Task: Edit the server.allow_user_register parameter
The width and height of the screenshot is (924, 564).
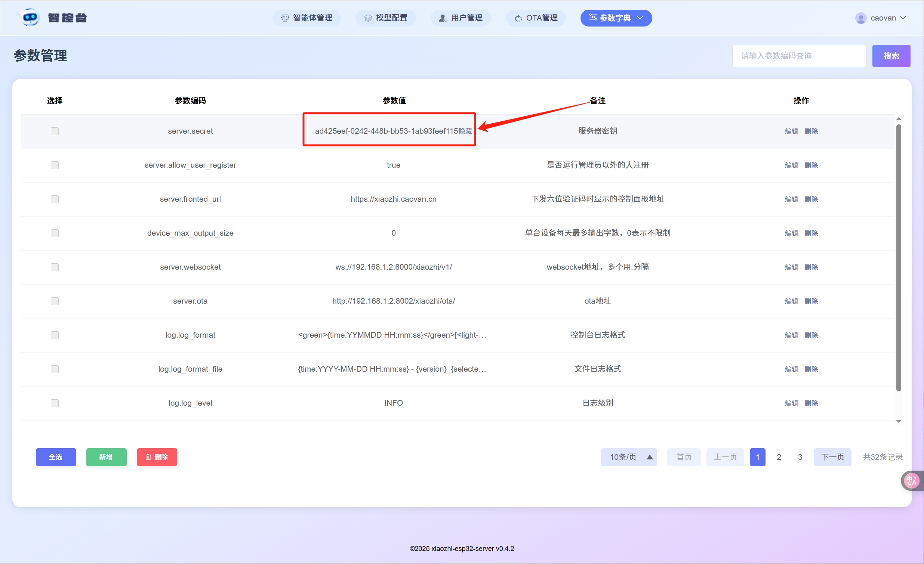Action: coord(791,165)
